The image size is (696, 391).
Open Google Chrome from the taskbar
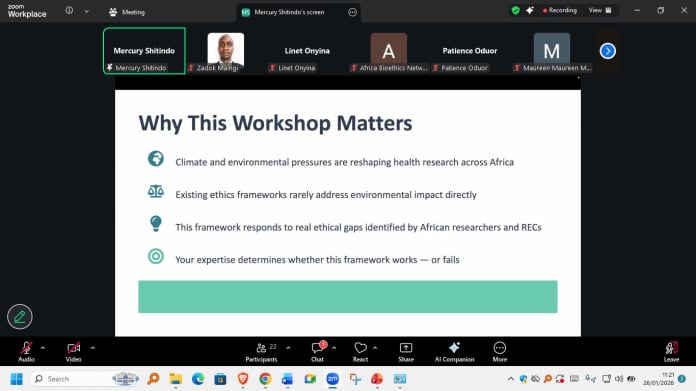pyautogui.click(x=265, y=379)
